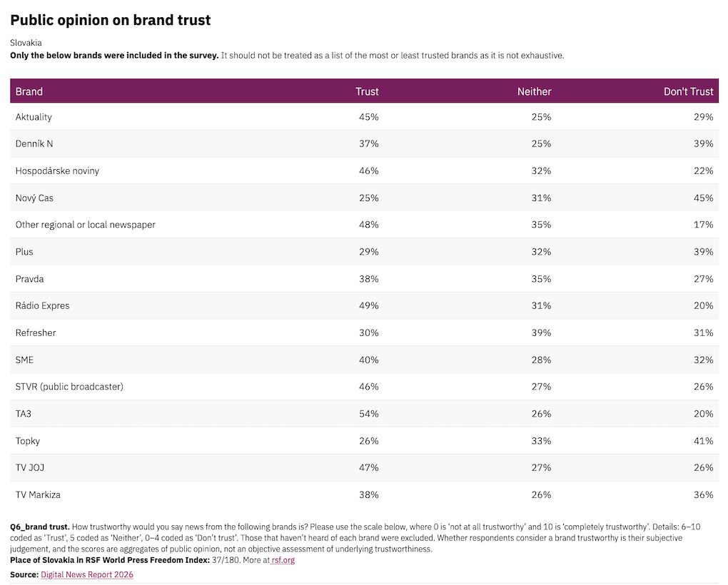Image resolution: width=728 pixels, height=585 pixels.
Task: Click the Neither column header
Action: click(x=535, y=91)
